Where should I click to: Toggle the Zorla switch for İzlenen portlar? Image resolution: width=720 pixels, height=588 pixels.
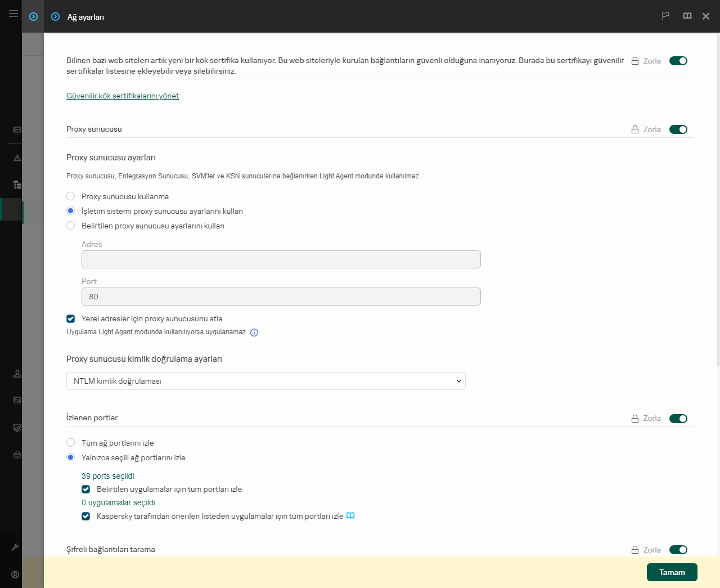tap(678, 419)
